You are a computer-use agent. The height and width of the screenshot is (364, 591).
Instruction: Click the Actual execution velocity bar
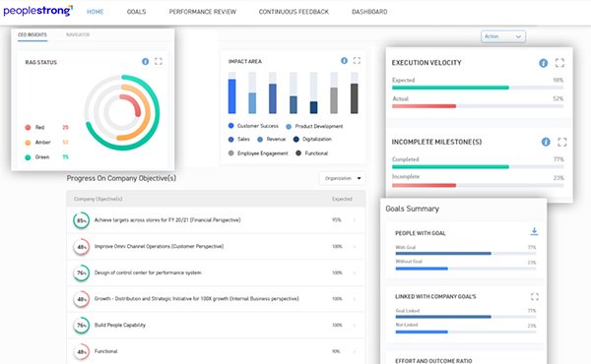pyautogui.click(x=478, y=106)
